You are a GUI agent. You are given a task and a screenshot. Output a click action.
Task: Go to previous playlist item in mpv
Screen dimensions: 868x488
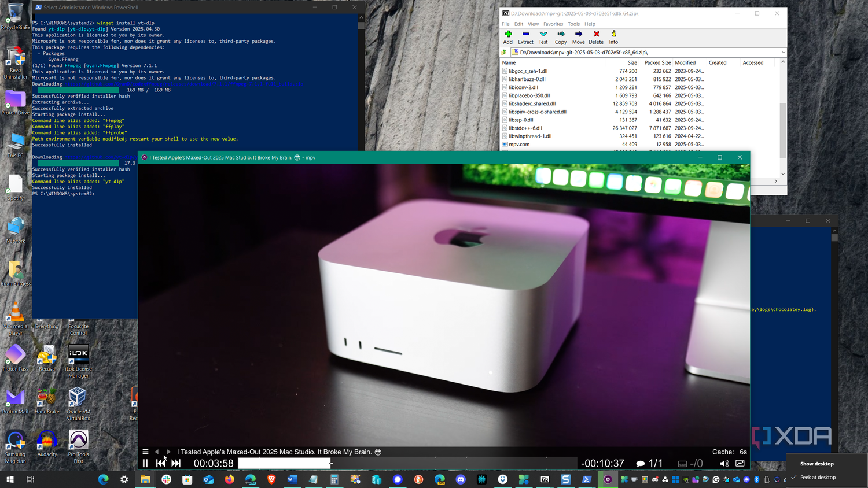156,452
